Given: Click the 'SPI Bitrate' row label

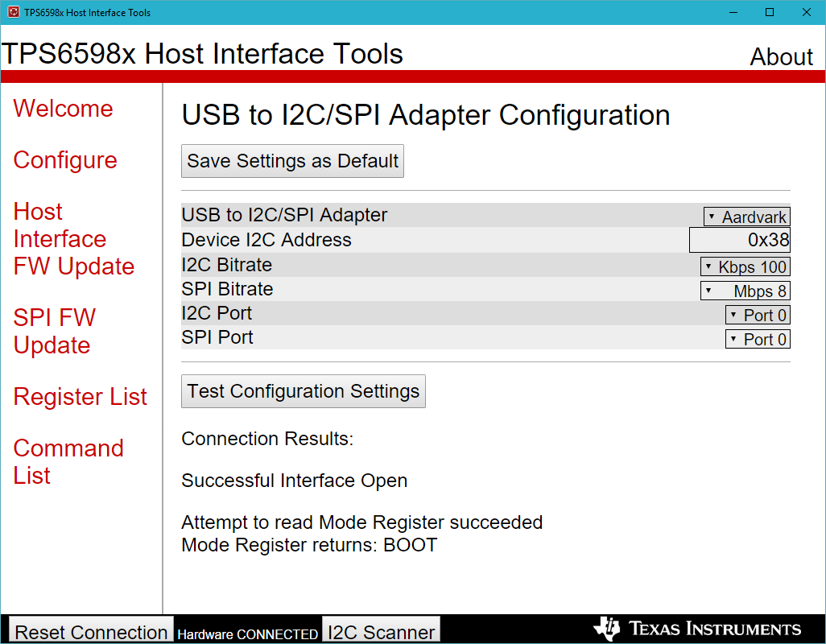Looking at the screenshot, I should (227, 289).
